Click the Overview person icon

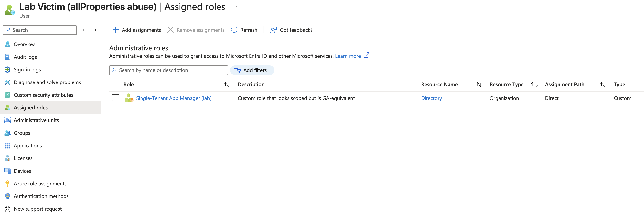pyautogui.click(x=8, y=44)
